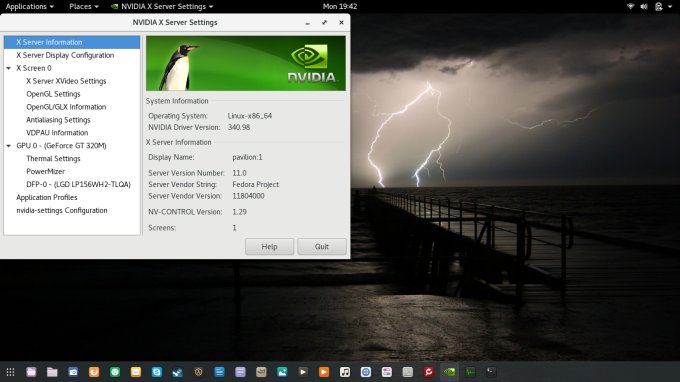Open the purple text editor dock icon
Screen dimensions: 680x382
pos(240,372)
